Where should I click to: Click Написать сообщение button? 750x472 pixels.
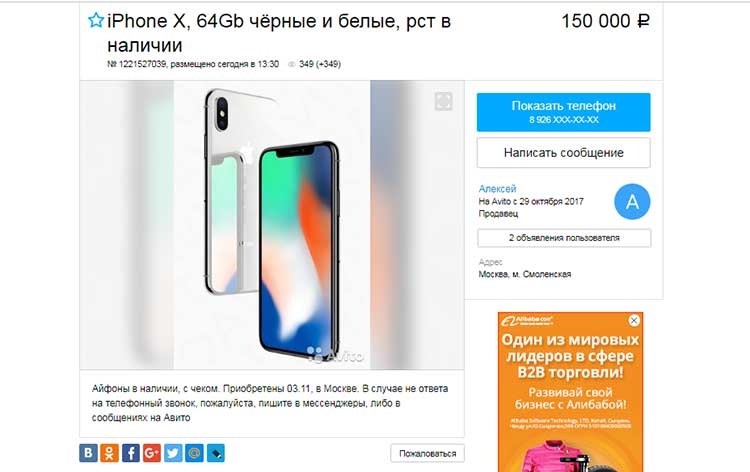coord(563,153)
